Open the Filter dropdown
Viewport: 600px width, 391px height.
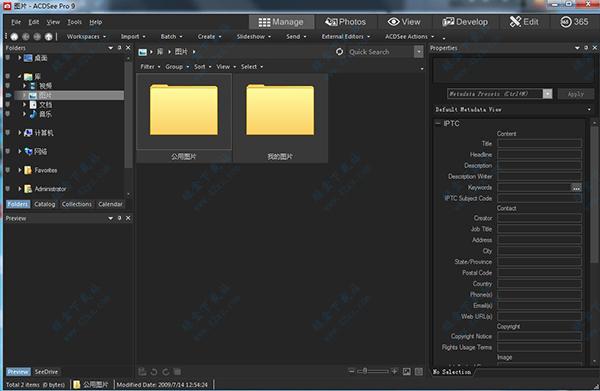point(150,67)
